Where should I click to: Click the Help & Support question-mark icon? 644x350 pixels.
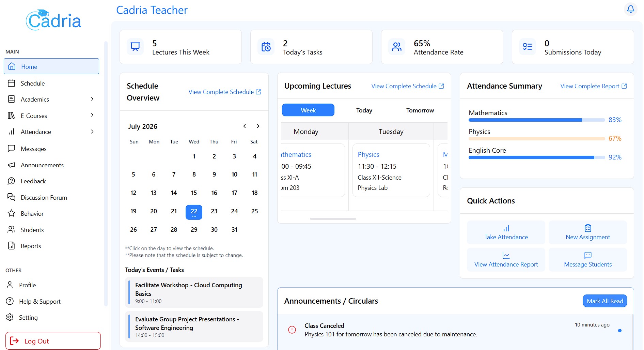click(x=10, y=301)
